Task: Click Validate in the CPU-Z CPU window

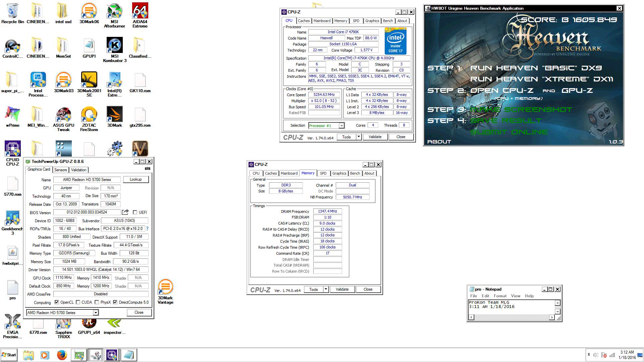Action: [x=375, y=137]
